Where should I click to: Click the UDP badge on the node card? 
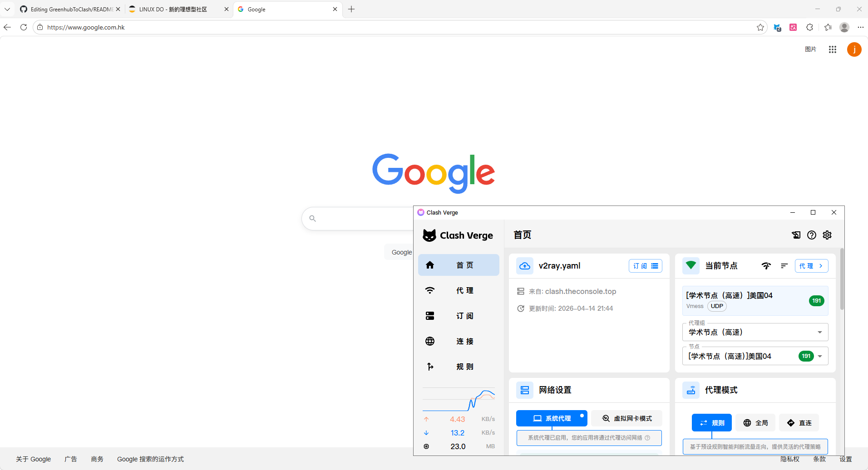coord(717,306)
